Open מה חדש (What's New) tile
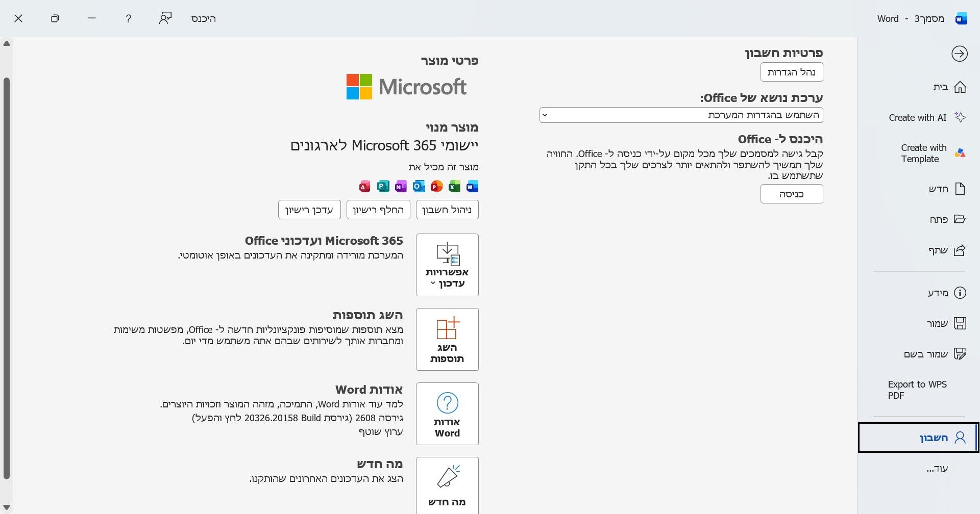 (x=447, y=485)
